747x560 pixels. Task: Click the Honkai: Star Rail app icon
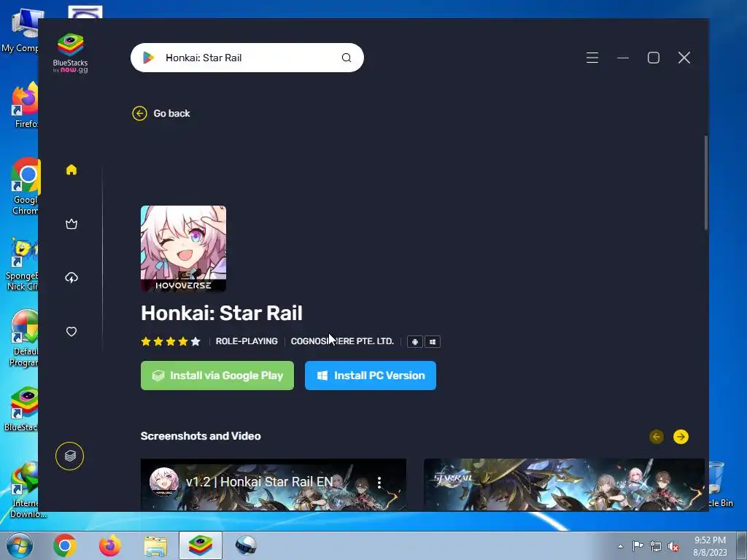coord(183,249)
